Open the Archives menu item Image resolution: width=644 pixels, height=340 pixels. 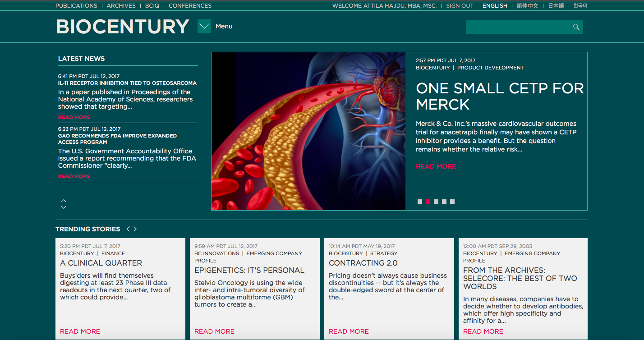tap(121, 6)
